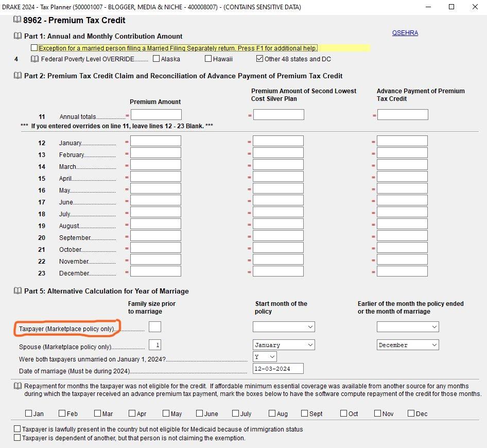Mark the Aug repayment month checkbox
This screenshot has height=448, width=487.
coord(272,413)
